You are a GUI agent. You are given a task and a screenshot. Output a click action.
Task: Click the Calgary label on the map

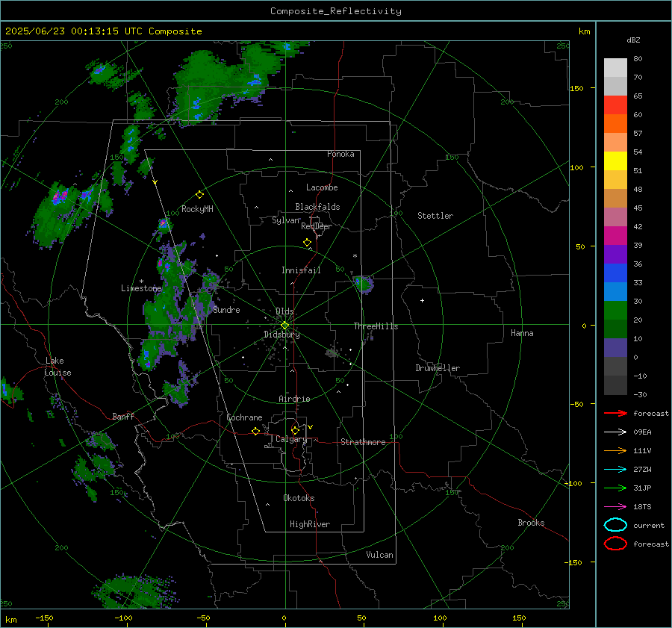click(x=291, y=439)
